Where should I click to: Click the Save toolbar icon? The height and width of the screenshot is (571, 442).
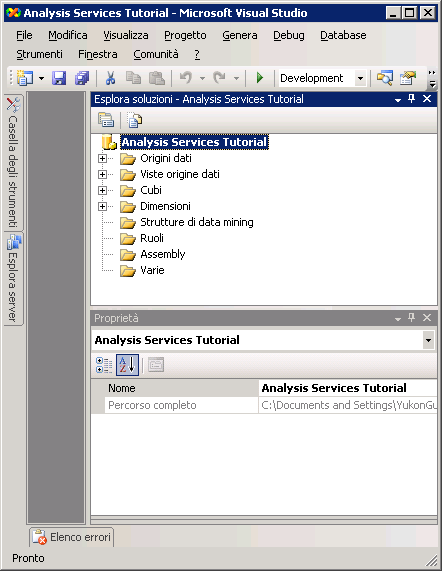pos(59,78)
